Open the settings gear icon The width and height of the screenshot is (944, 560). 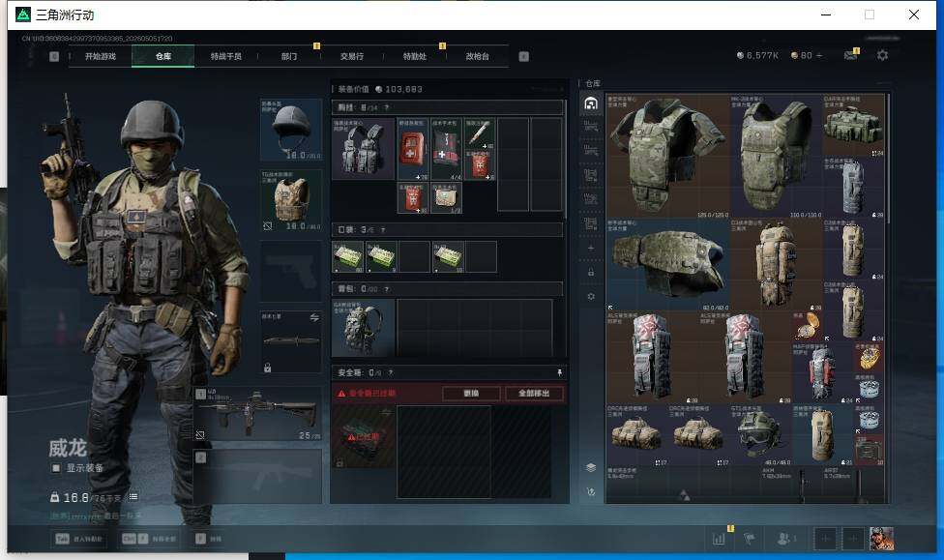click(883, 55)
